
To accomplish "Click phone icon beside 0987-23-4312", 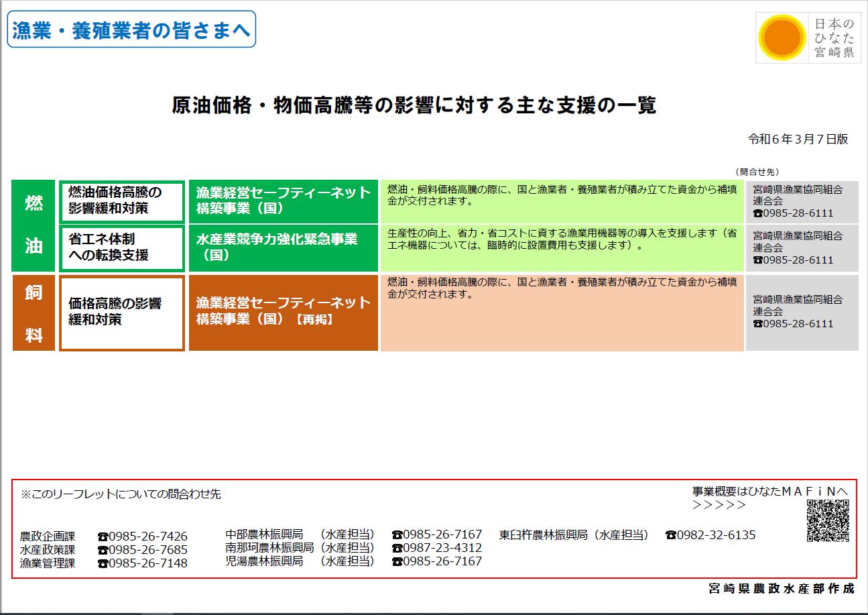I will tap(397, 548).
